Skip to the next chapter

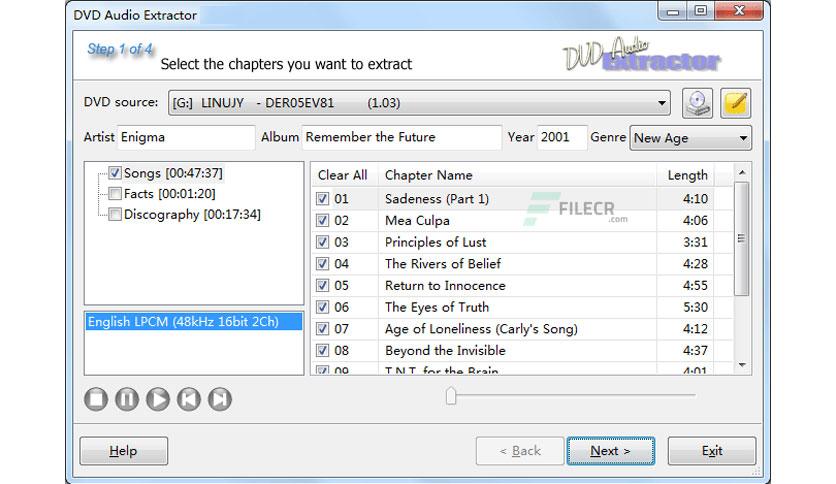click(x=220, y=399)
